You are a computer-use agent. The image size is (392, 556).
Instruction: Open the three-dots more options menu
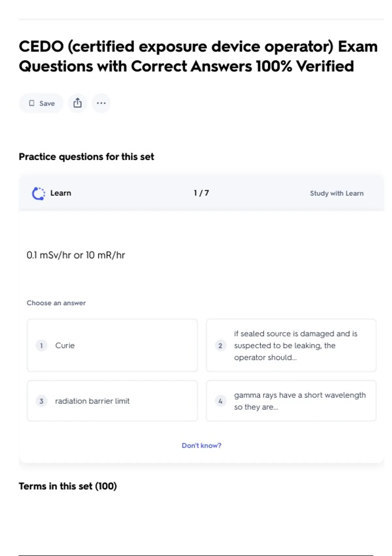[x=101, y=103]
